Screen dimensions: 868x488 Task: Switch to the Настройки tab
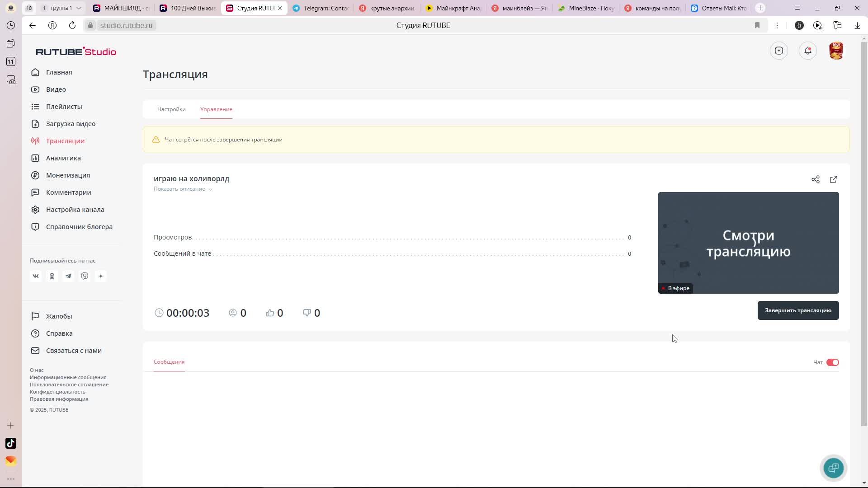[171, 109]
